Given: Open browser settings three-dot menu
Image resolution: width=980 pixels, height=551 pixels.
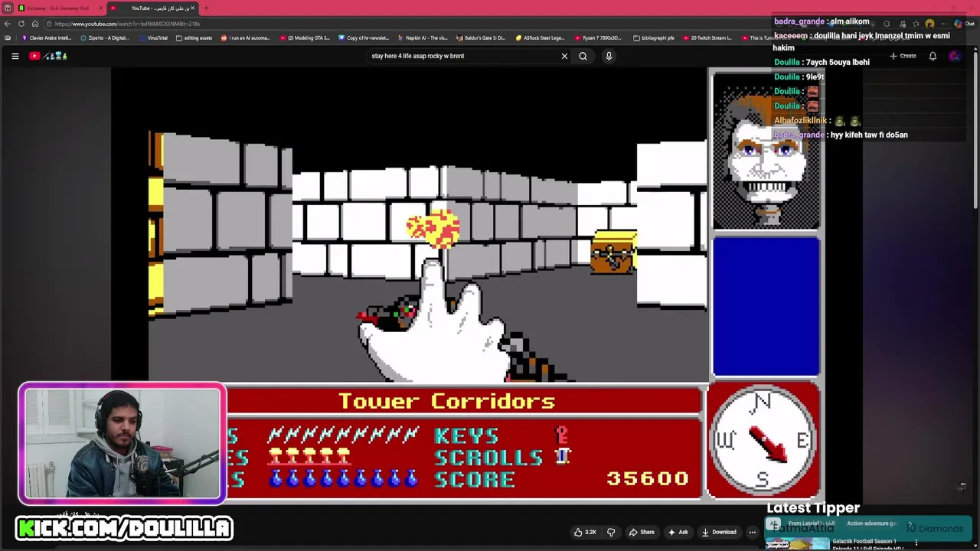Looking at the screenshot, I should (x=943, y=24).
